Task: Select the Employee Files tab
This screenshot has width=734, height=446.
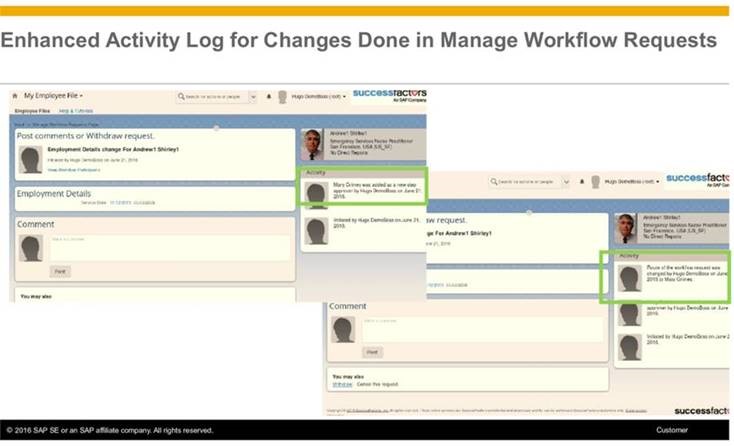Action: pos(32,111)
